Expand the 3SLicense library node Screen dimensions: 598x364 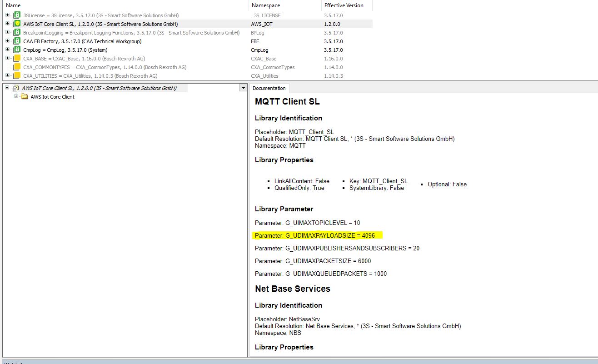[7, 15]
